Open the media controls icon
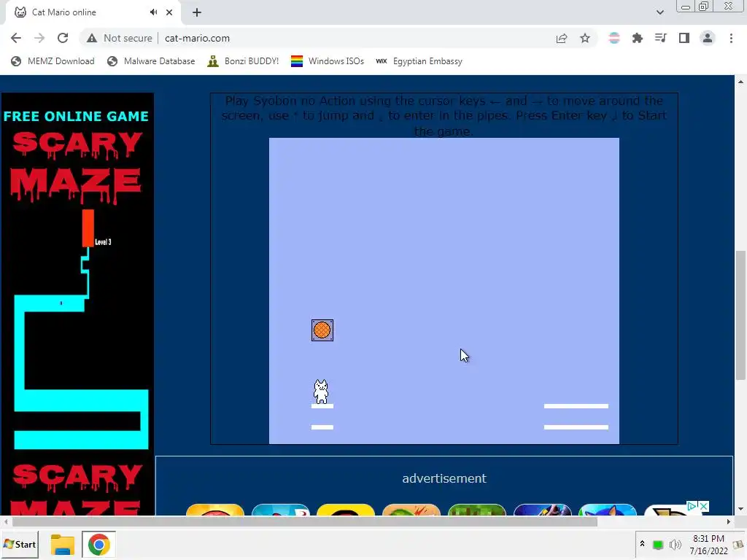 (661, 38)
